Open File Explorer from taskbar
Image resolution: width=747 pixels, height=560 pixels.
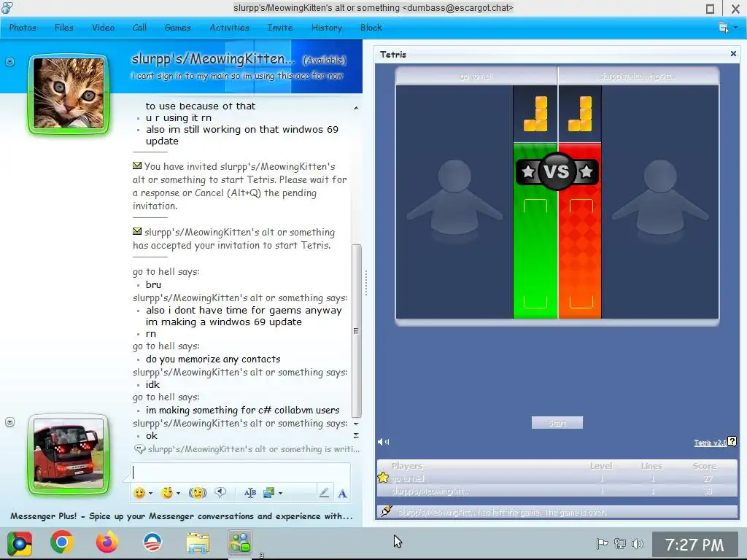pos(198,542)
